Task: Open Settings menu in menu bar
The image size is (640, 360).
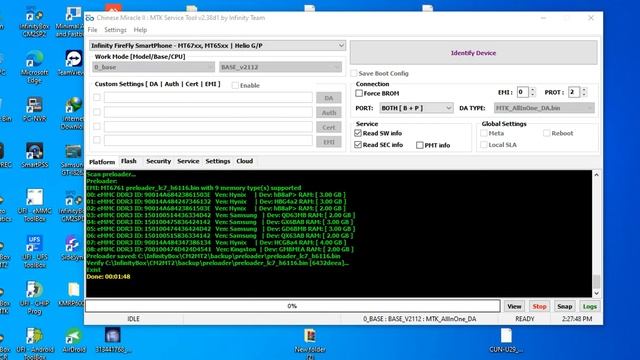Action: pyautogui.click(x=115, y=30)
